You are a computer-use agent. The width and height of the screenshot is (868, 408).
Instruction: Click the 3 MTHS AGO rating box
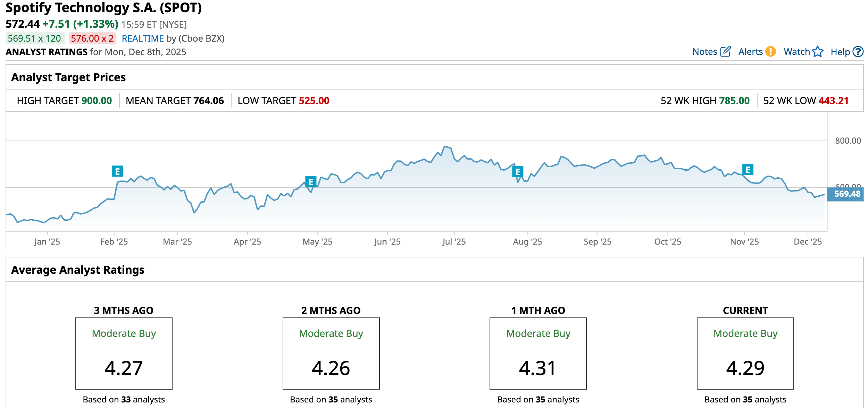[x=124, y=353]
